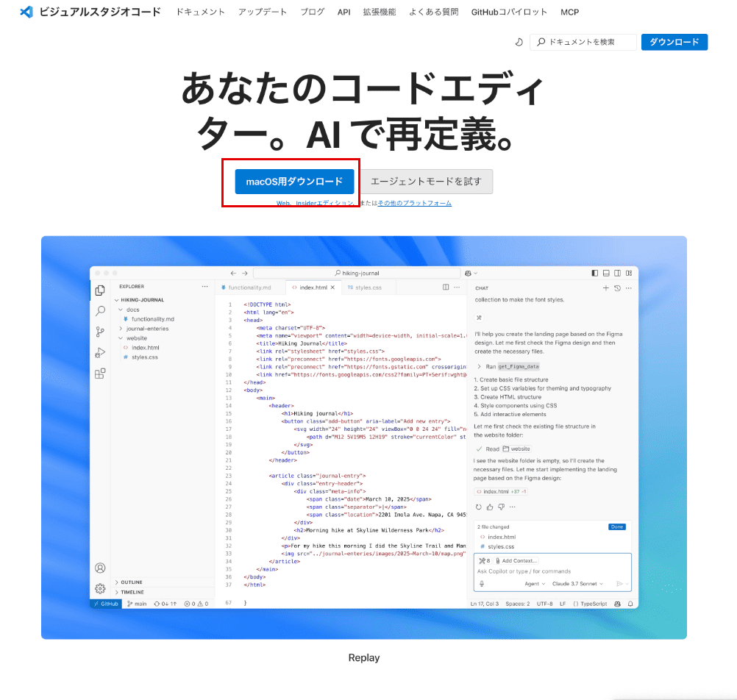
Task: Toggle the secondary side bar layout icon
Action: [618, 273]
